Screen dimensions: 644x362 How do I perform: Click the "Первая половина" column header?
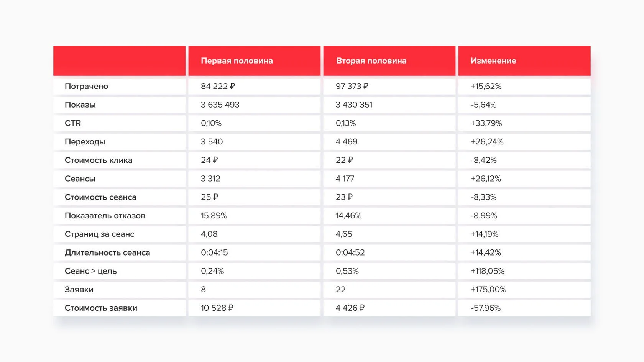pos(237,61)
